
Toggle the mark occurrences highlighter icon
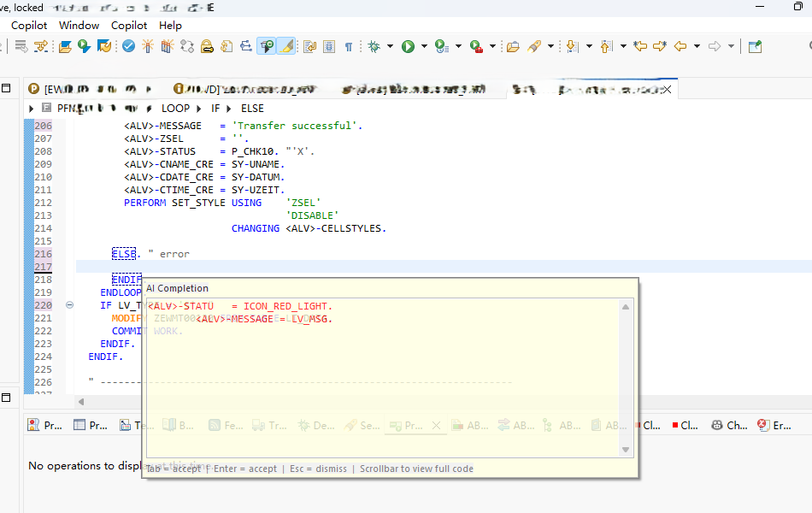[285, 47]
